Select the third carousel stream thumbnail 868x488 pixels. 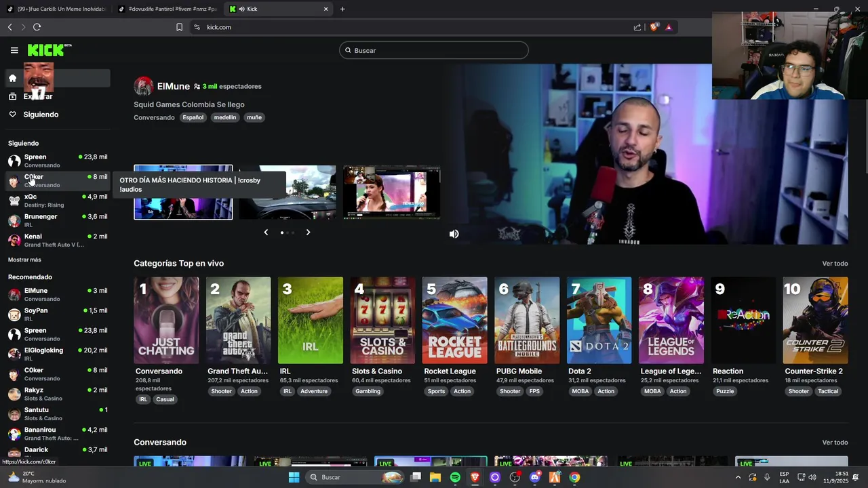point(391,192)
